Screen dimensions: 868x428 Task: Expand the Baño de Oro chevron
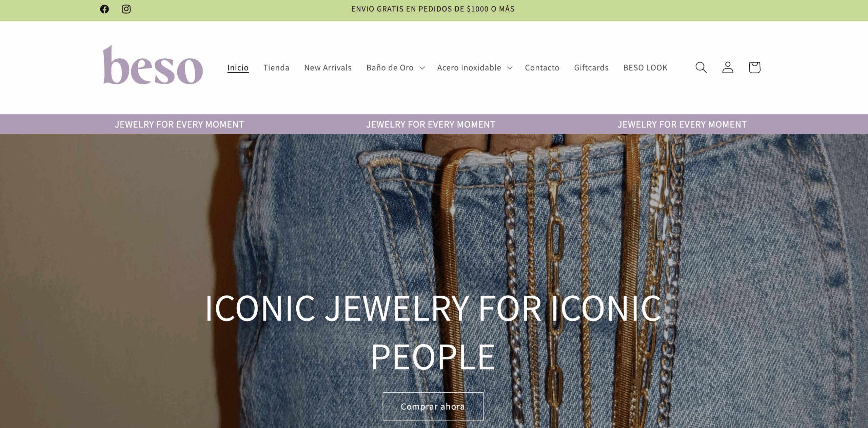pyautogui.click(x=422, y=68)
